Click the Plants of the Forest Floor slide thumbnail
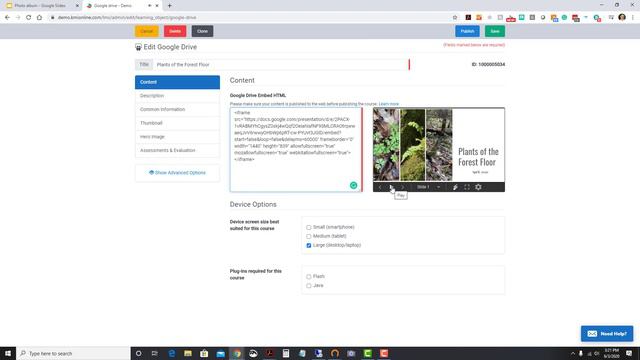Screen dimensions: 640x360 click(x=439, y=145)
